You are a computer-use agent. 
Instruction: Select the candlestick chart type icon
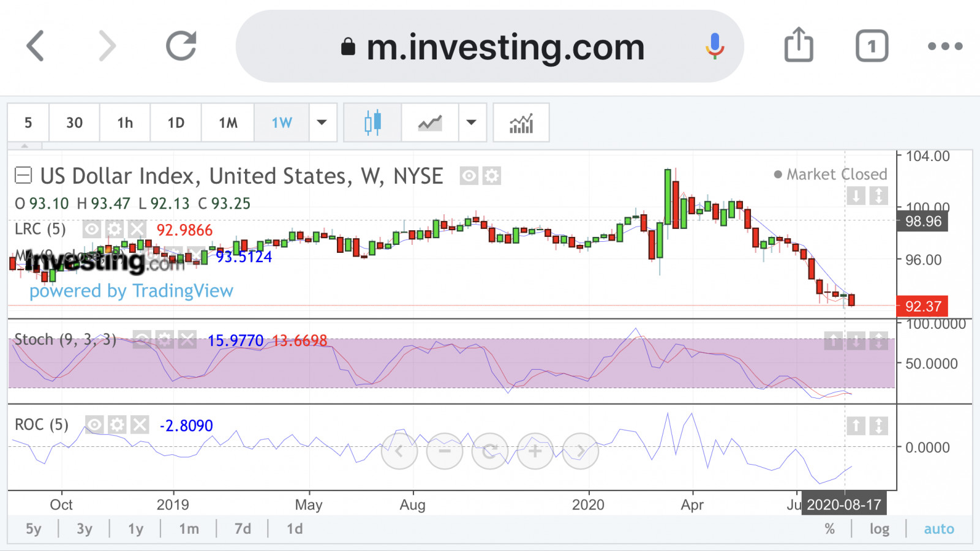(372, 123)
